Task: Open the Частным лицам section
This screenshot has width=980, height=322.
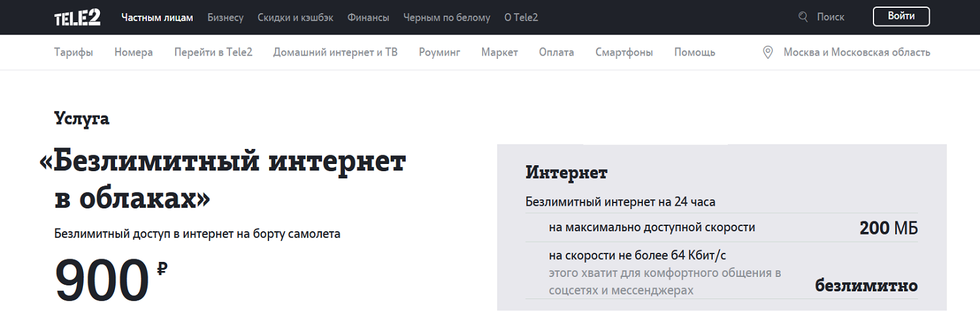Action: (157, 18)
